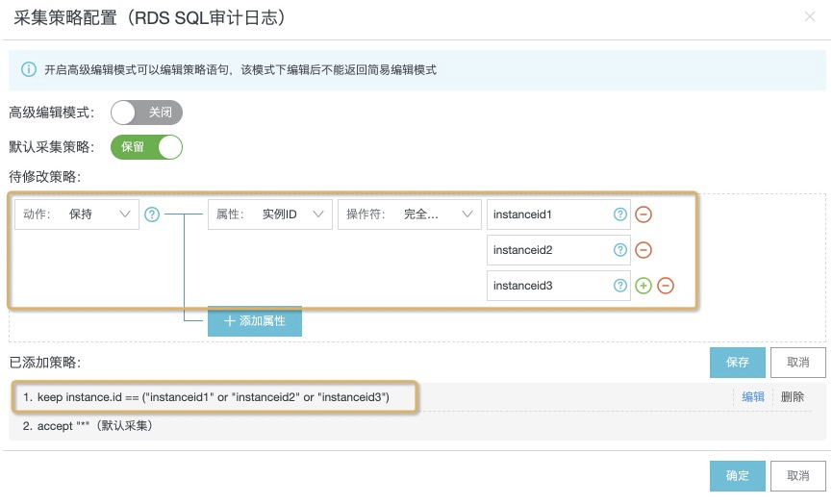833x504 pixels.
Task: Click the 添加属性 add attribute button
Action: point(255,321)
